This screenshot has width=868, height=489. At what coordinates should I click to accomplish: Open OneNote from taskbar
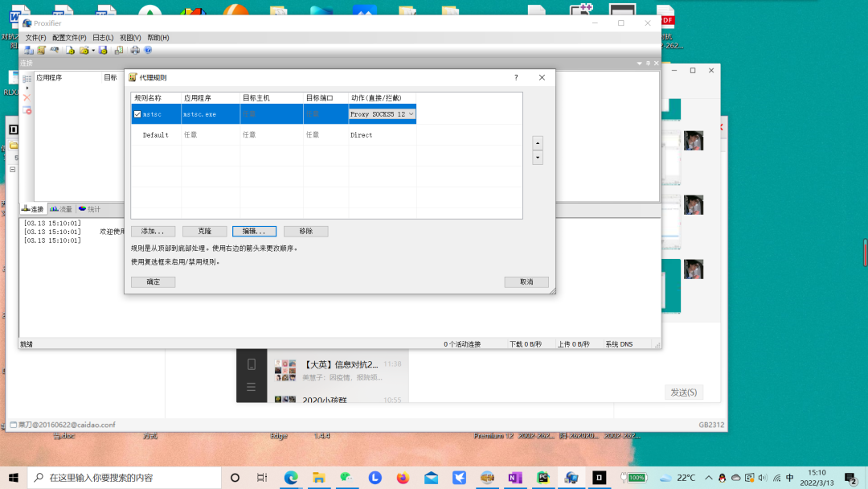pyautogui.click(x=515, y=478)
